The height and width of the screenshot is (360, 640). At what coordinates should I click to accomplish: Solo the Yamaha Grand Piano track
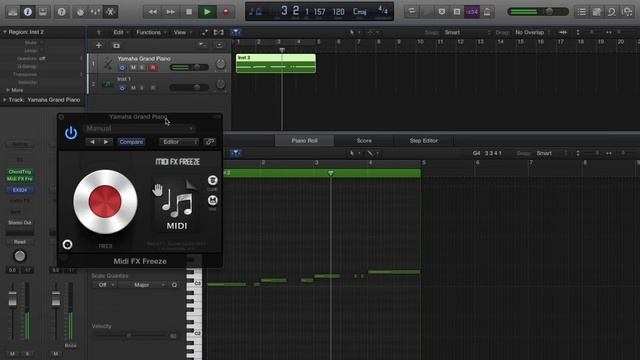(142, 67)
